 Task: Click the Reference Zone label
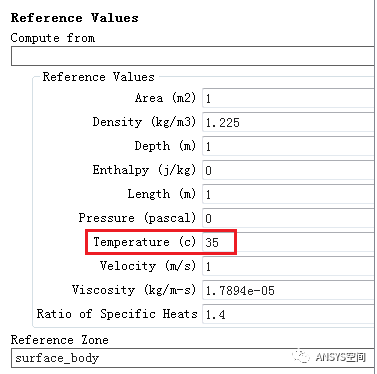pyautogui.click(x=60, y=340)
